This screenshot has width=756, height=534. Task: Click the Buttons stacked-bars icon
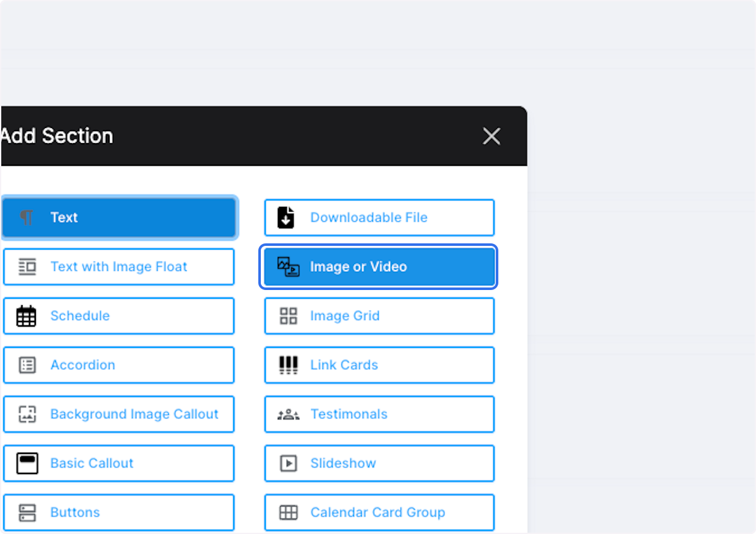coord(27,513)
